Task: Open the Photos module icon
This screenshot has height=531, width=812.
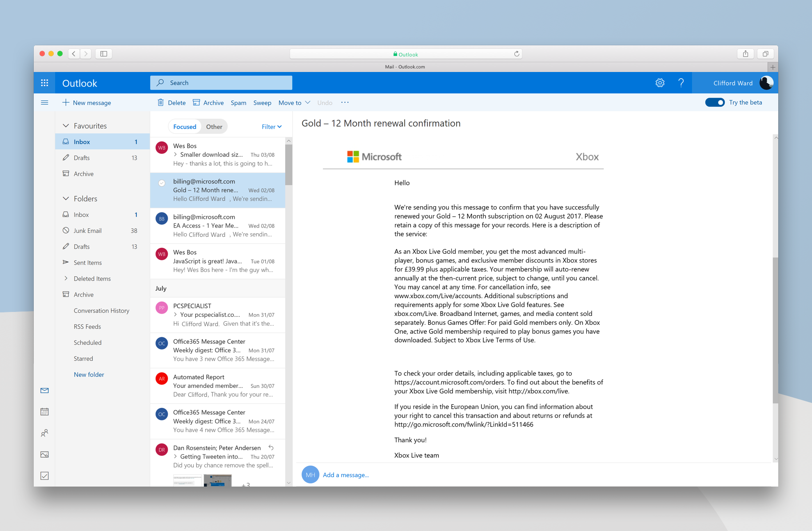Action: pos(44,455)
